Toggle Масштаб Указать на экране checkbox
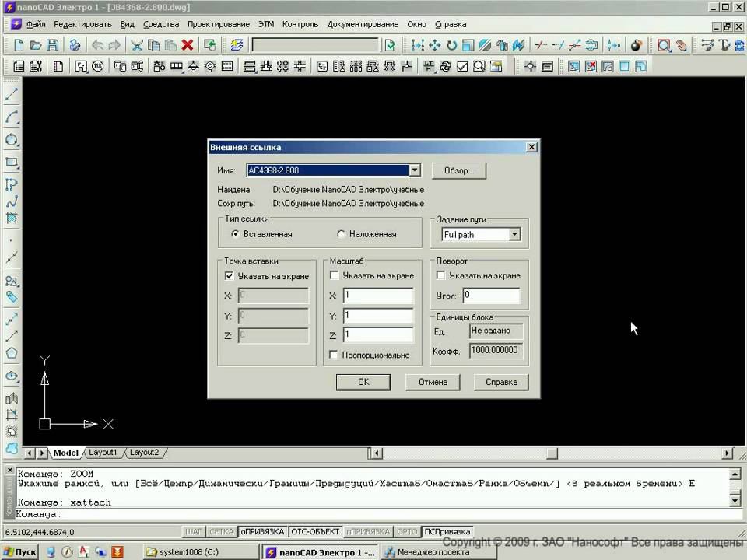Screen dimensions: 747x560 tap(335, 275)
